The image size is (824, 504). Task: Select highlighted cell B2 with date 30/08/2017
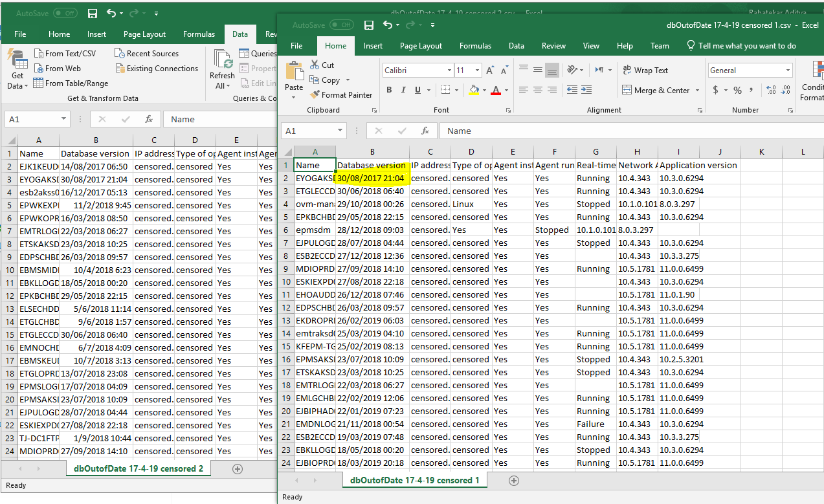pos(372,179)
